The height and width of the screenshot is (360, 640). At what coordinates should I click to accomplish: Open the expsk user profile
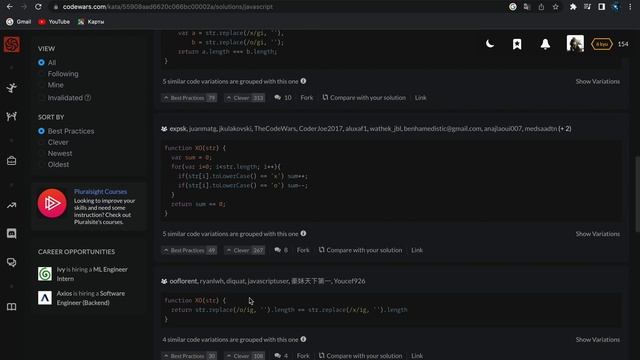click(178, 129)
